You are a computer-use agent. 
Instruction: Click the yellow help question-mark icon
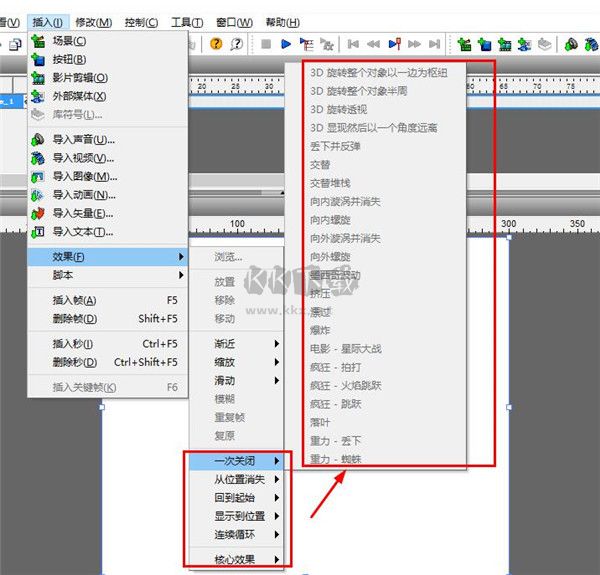[x=216, y=44]
